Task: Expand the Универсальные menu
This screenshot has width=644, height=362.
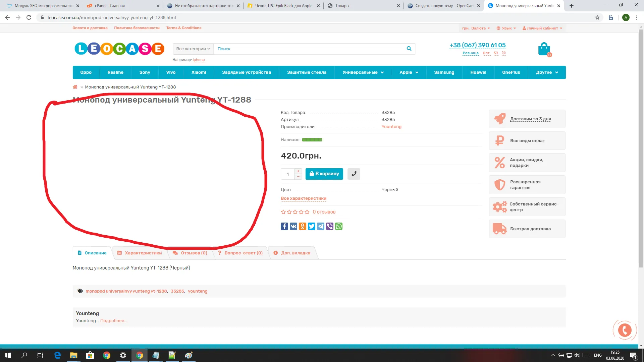Action: (363, 72)
